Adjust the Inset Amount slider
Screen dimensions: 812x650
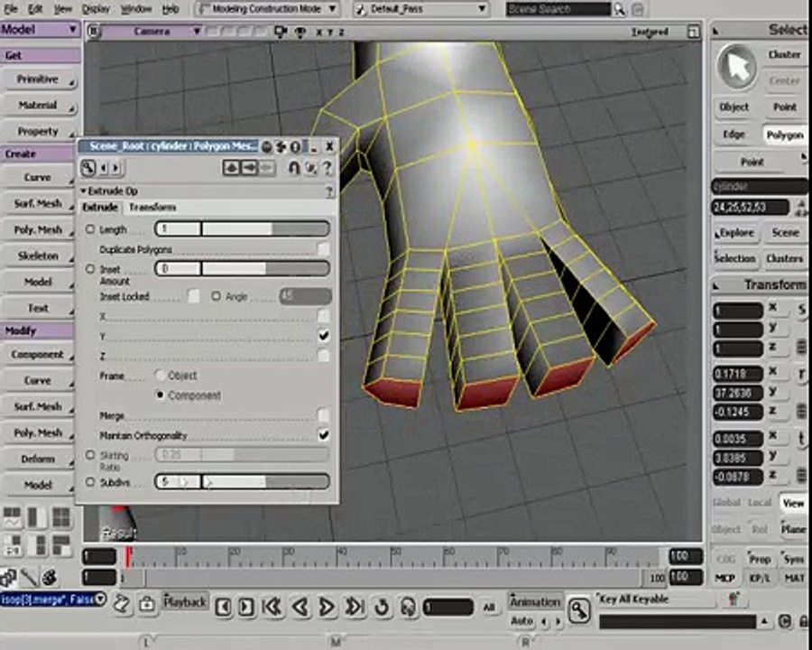pos(242,268)
